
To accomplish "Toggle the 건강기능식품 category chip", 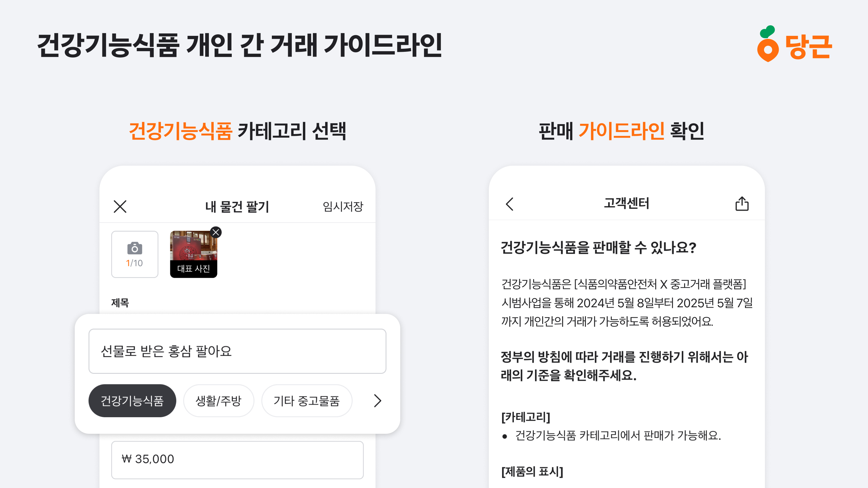I will (x=132, y=400).
